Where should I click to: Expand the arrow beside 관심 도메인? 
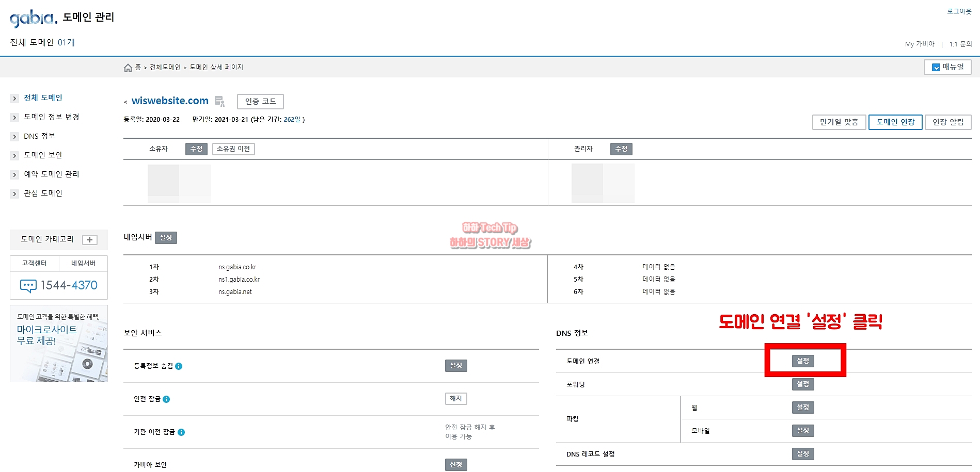tap(14, 194)
